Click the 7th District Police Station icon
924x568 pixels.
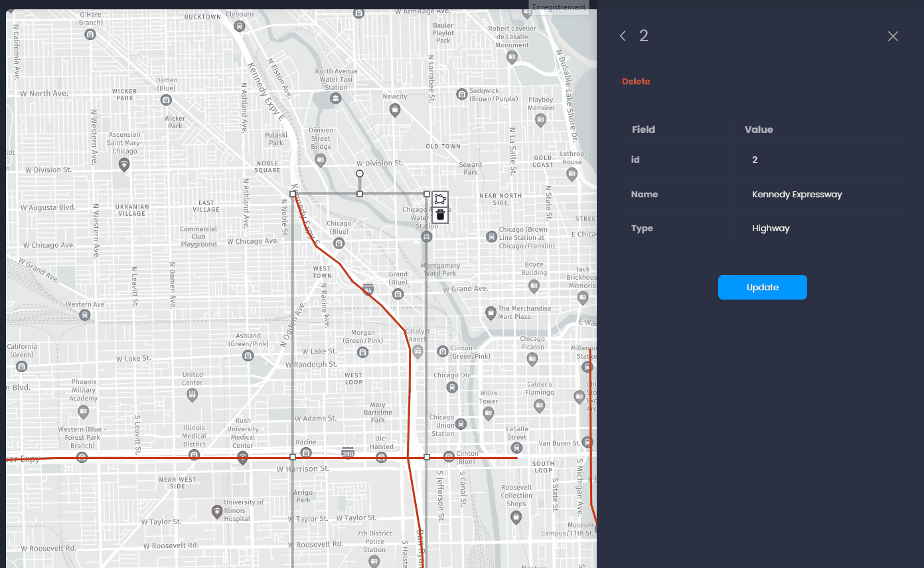[374, 561]
